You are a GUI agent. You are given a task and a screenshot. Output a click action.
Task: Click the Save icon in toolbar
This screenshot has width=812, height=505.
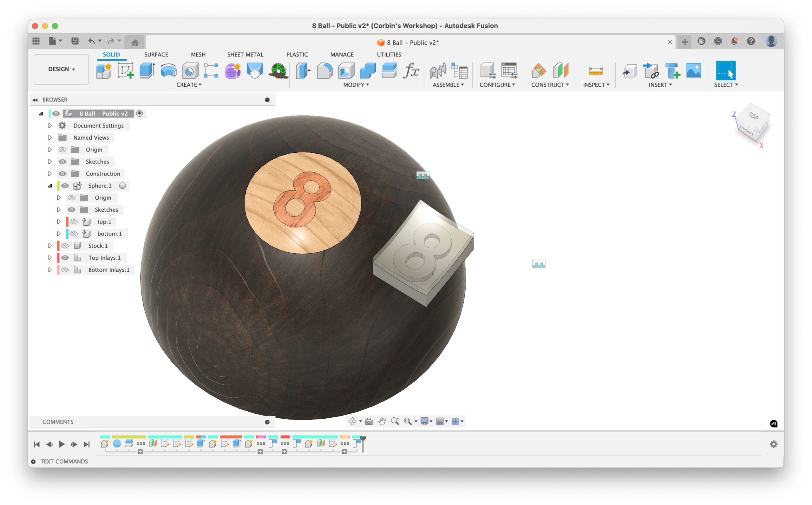click(75, 41)
